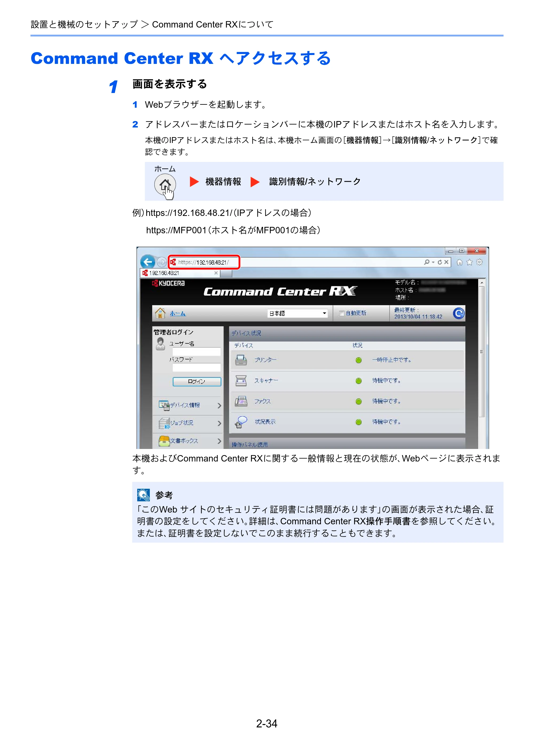Click the ファクス device icon

pos(241,401)
